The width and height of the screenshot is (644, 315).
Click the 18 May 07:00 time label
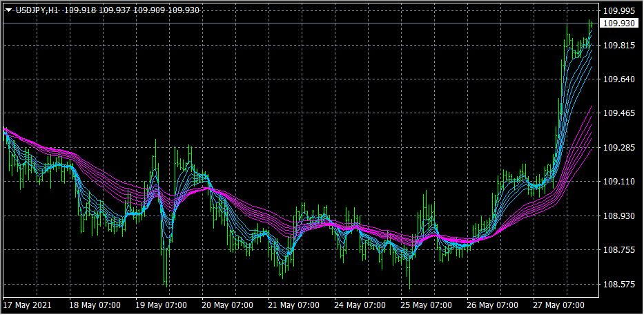95,305
